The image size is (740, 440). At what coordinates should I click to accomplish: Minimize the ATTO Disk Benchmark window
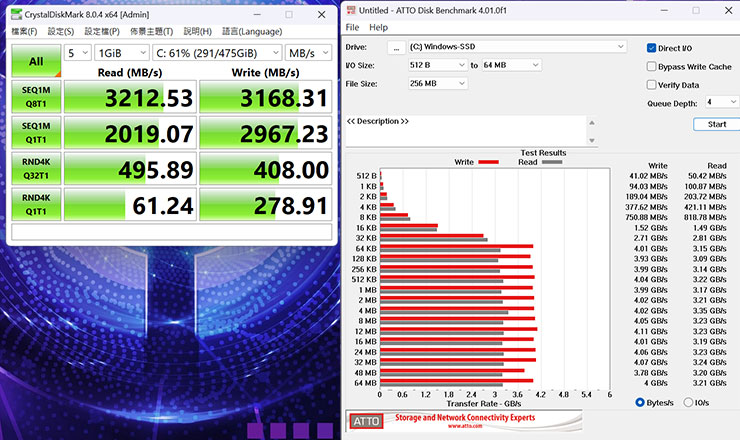pos(664,10)
